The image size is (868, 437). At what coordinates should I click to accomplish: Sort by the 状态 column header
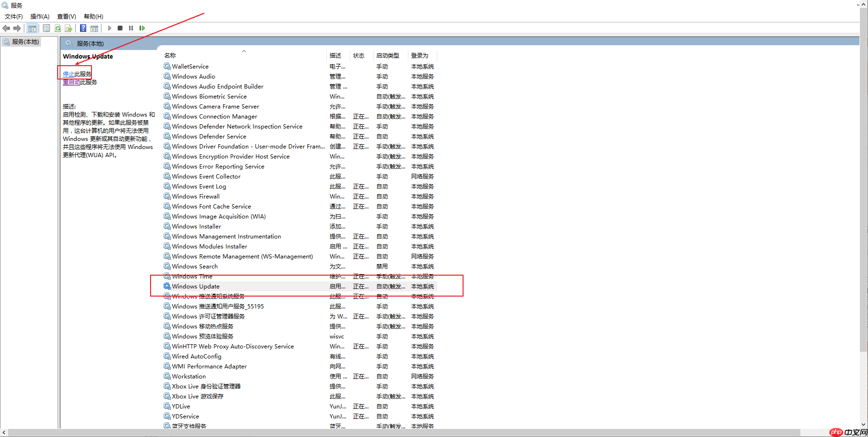tap(359, 56)
